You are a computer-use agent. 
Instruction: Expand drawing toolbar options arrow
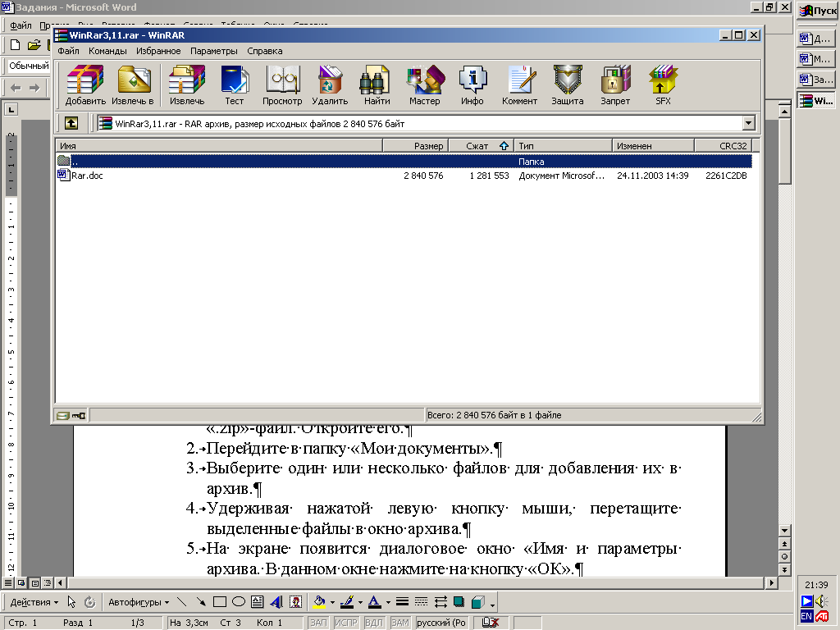[x=493, y=605]
